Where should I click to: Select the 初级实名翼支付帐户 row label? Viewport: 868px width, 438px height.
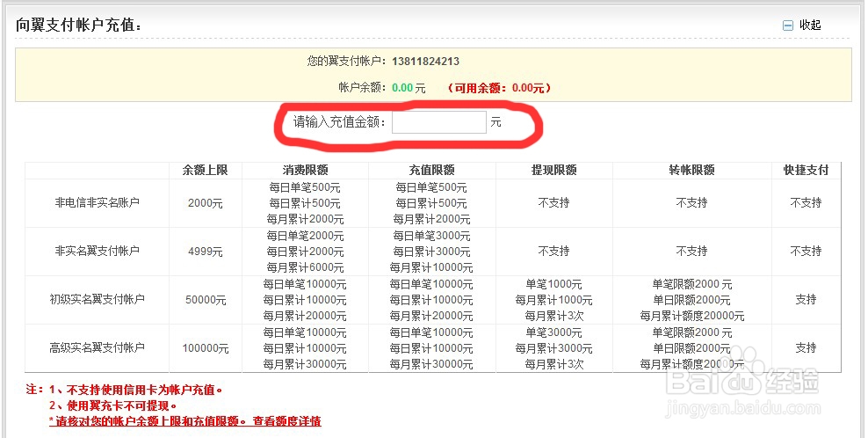pyautogui.click(x=97, y=299)
